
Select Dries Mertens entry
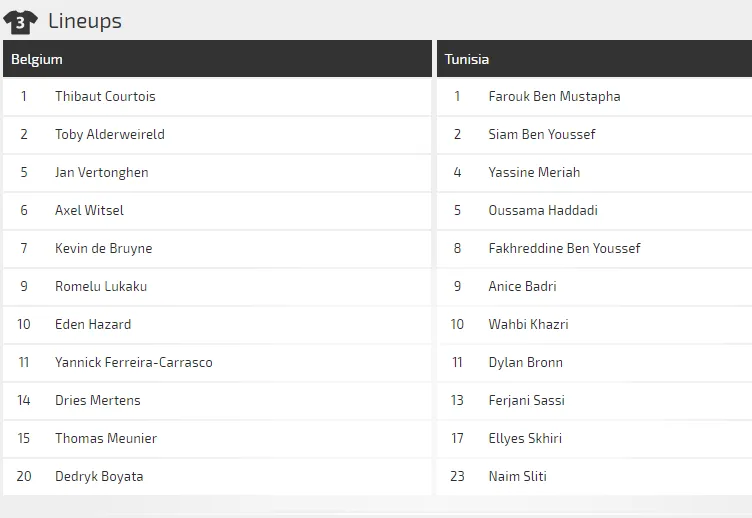(x=98, y=401)
